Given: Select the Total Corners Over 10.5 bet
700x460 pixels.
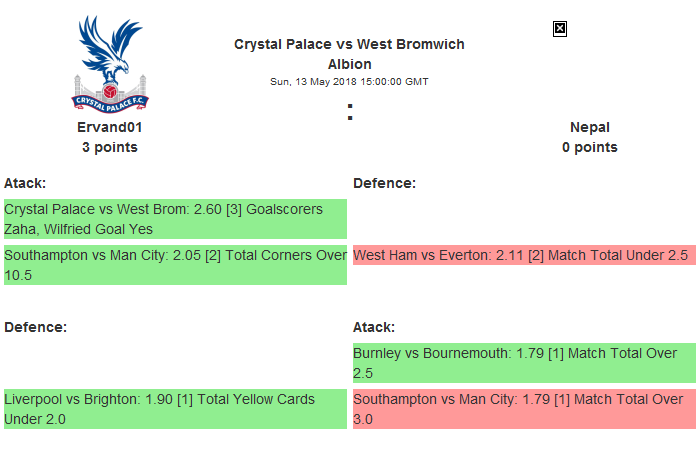Looking at the screenshot, I should click(x=175, y=265).
